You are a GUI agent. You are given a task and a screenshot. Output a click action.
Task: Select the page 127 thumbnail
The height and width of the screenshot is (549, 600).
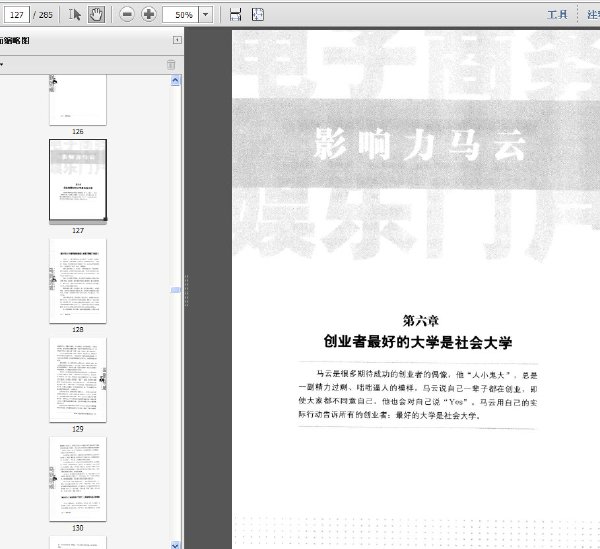point(78,180)
